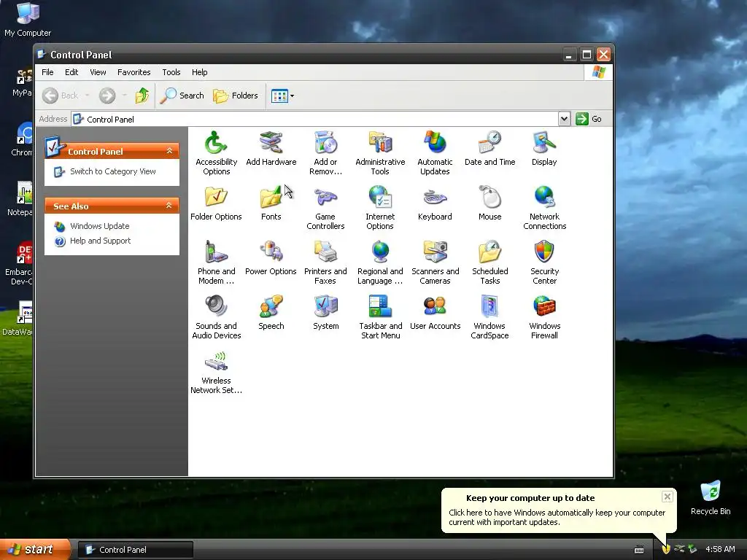Select Scanners and Cameras icon
This screenshot has height=560, width=747.
(x=435, y=262)
